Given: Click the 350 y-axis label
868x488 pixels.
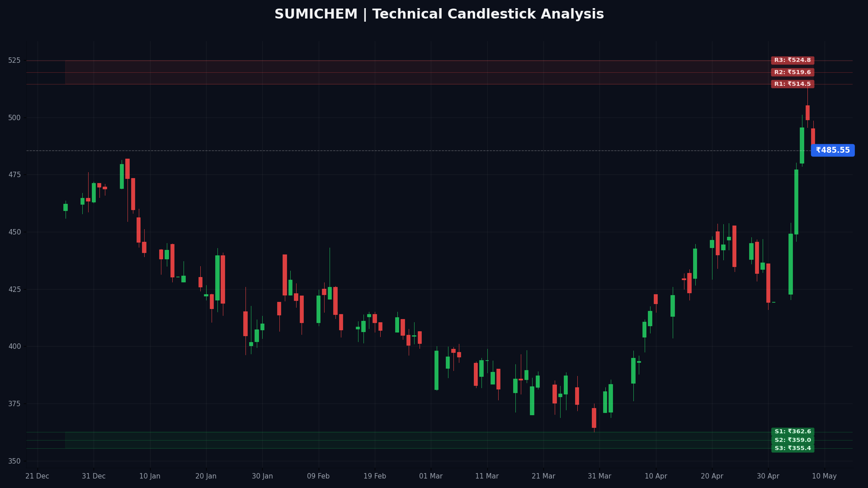Looking at the screenshot, I should [14, 461].
